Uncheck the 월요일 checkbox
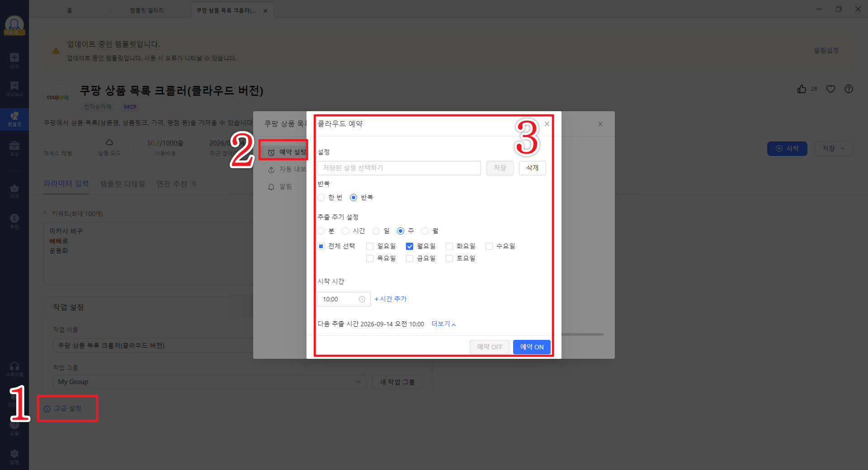The height and width of the screenshot is (470, 868). click(x=410, y=246)
